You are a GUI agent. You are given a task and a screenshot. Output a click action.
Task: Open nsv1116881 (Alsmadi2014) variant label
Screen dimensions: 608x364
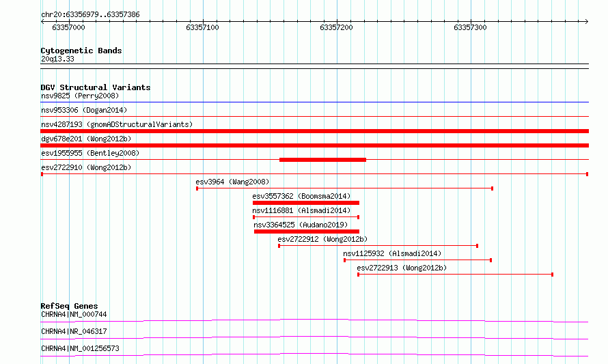click(301, 210)
